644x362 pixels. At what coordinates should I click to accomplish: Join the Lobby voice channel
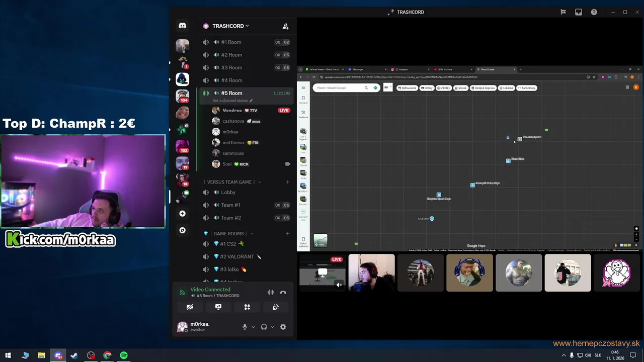click(x=246, y=192)
